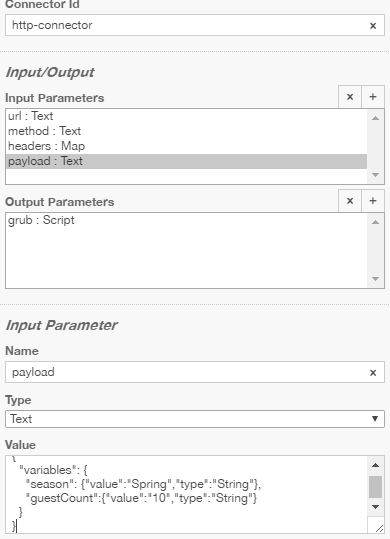Click Input Parameters list scroll down arrow
The width and height of the screenshot is (390, 539).
[376, 175]
